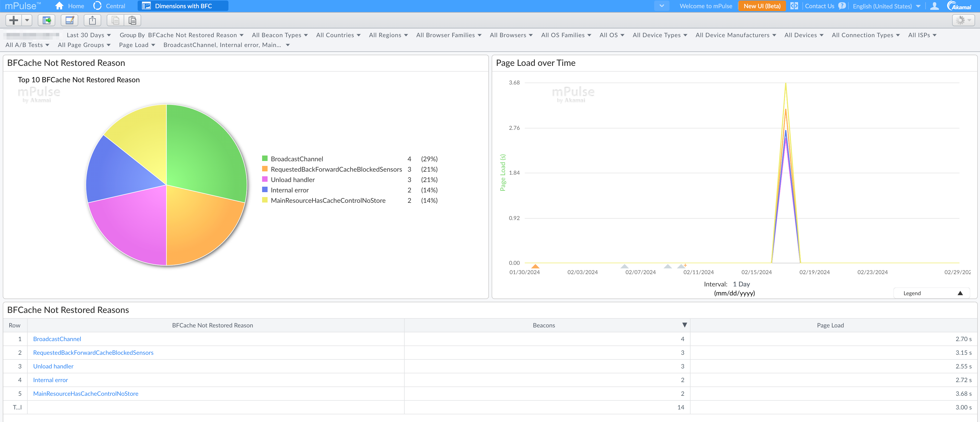
Task: Expand the Last 30 Days dropdown
Action: pos(89,35)
